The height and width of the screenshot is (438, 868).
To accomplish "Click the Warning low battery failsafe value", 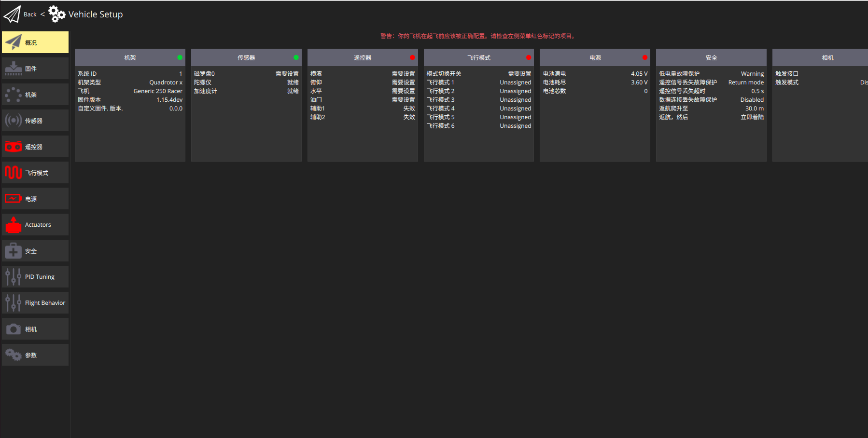I will pyautogui.click(x=752, y=74).
